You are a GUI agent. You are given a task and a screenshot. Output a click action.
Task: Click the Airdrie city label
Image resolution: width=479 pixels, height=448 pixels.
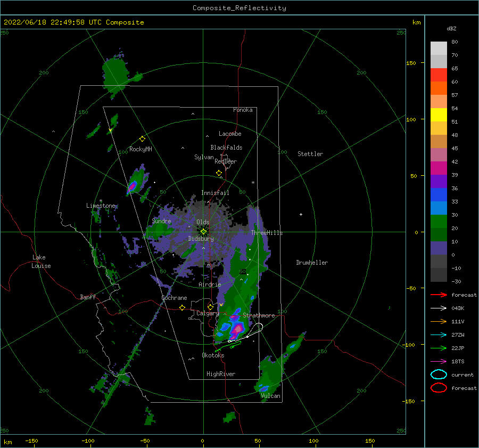[x=210, y=284]
